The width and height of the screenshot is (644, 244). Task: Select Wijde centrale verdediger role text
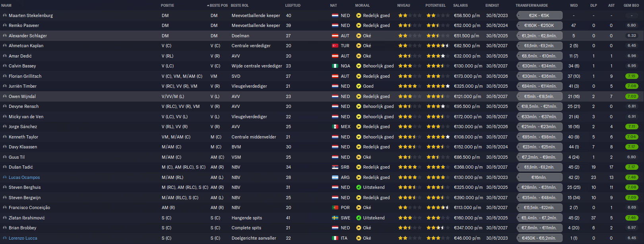pos(257,66)
